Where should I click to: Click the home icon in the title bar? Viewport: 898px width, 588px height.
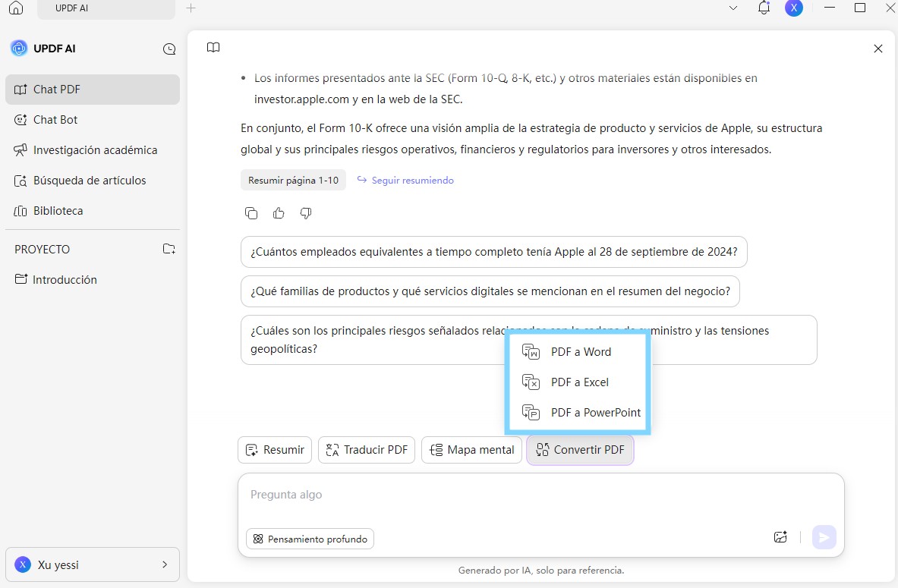(x=15, y=8)
